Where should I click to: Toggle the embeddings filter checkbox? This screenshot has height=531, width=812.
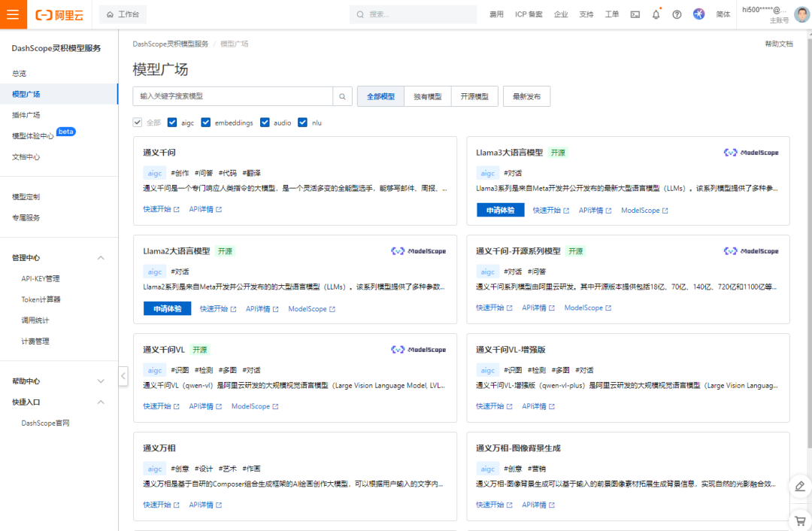click(206, 122)
